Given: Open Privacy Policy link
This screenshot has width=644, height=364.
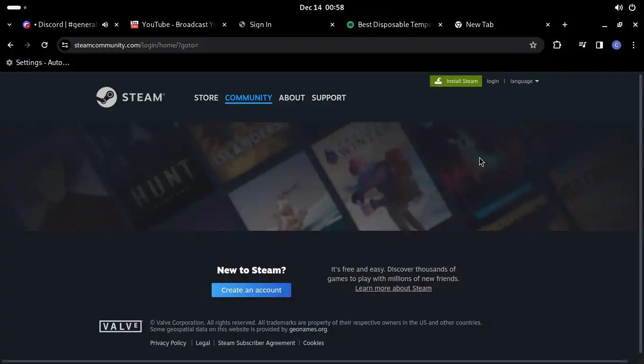Looking at the screenshot, I should click(168, 343).
